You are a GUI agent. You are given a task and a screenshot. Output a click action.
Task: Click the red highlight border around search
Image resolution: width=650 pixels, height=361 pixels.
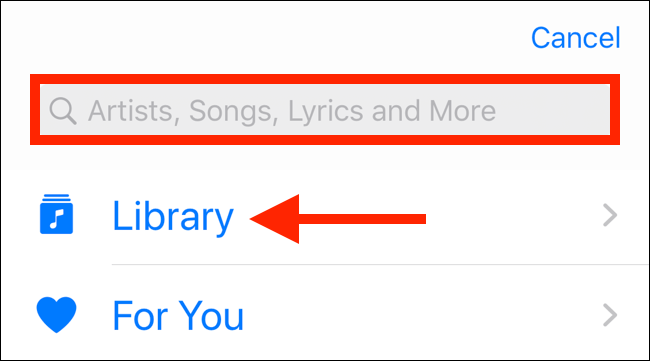[325, 79]
